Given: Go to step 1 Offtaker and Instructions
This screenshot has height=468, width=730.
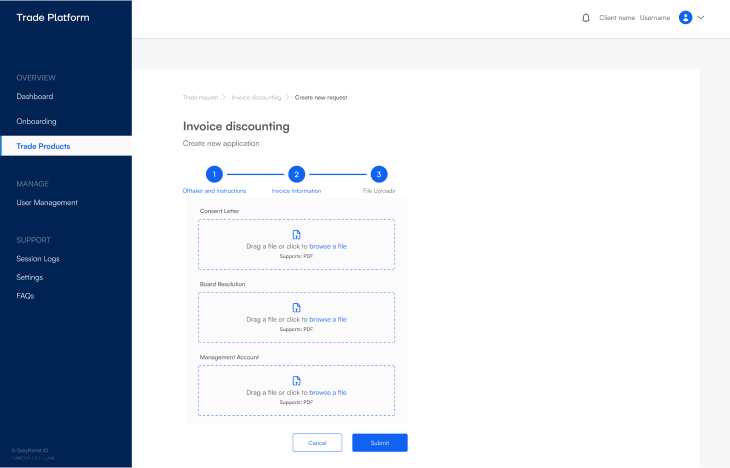Looking at the screenshot, I should click(214, 173).
